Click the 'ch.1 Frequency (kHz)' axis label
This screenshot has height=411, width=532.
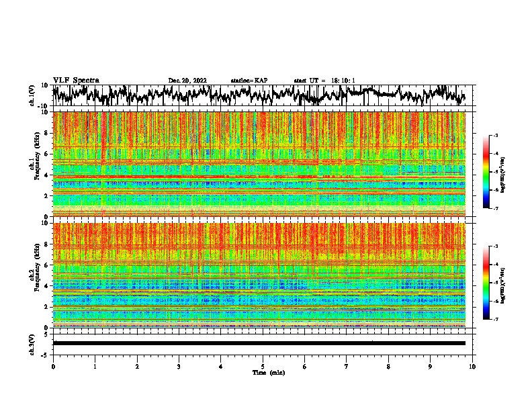(34, 156)
